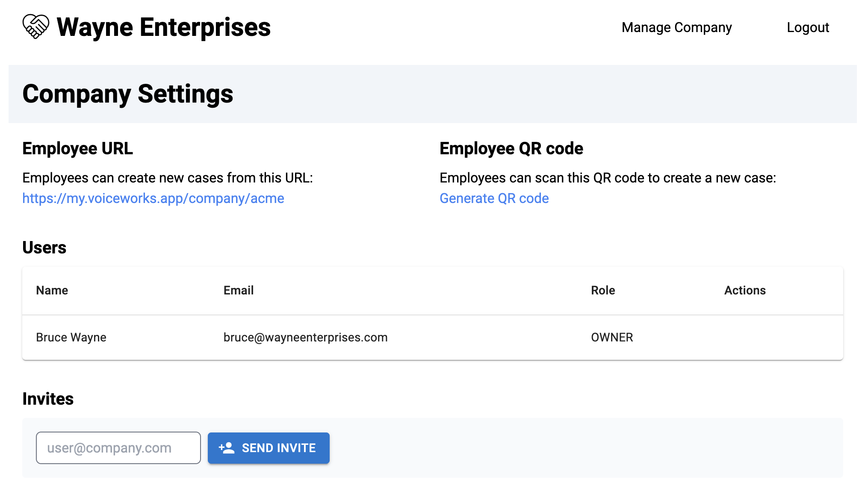The height and width of the screenshot is (494, 868).
Task: Click the Generate QR code link
Action: 494,198
